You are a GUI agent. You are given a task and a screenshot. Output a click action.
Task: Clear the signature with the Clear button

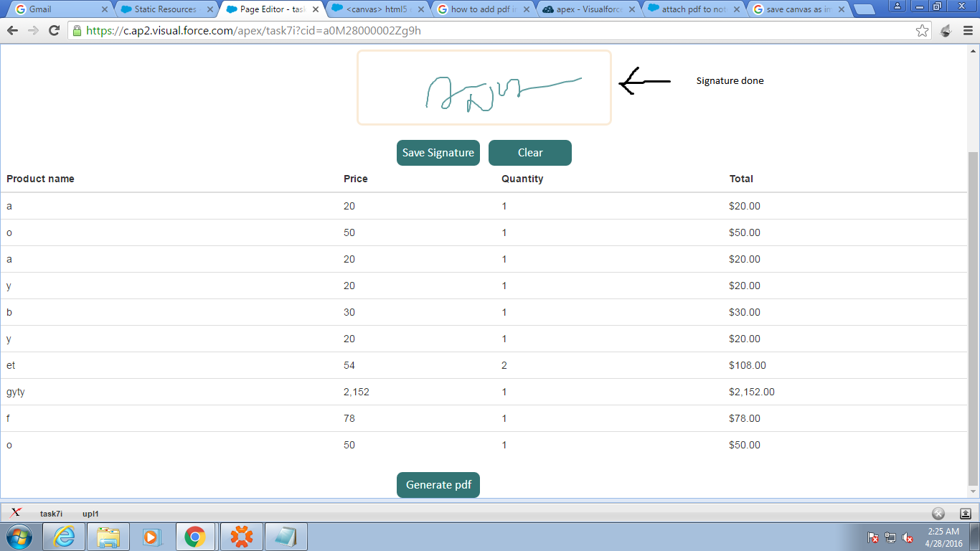(x=530, y=153)
